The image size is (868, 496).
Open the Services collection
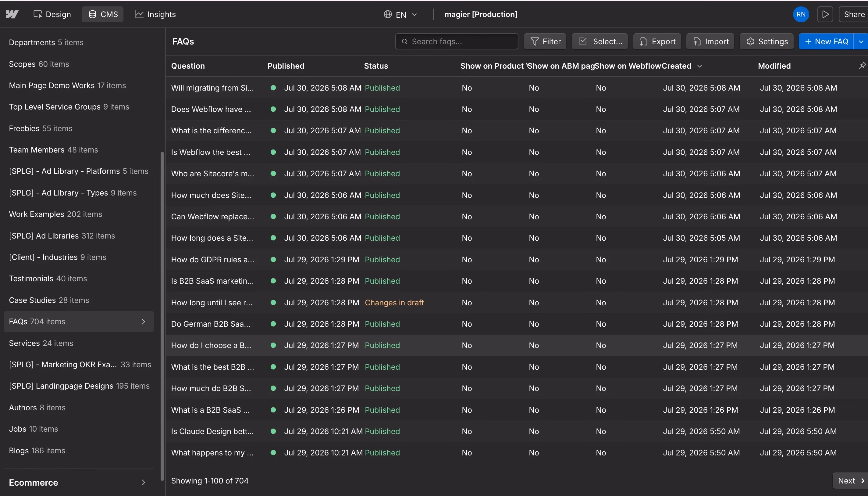coord(79,343)
